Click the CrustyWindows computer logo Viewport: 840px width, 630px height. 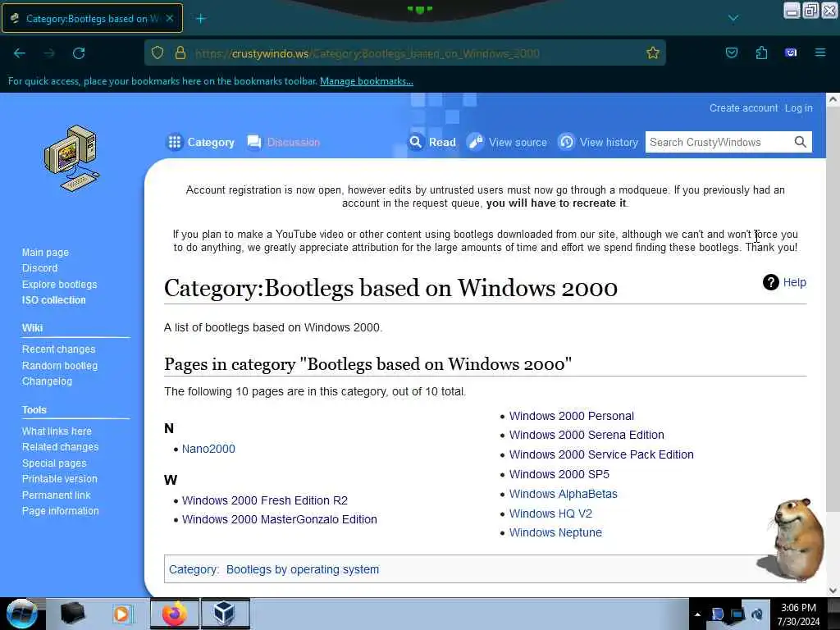72,158
